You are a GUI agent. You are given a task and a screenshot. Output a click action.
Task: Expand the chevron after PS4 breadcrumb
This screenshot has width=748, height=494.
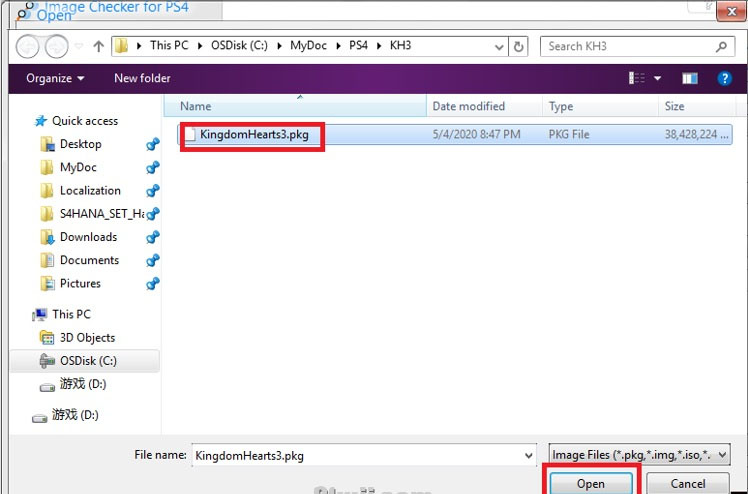(379, 46)
